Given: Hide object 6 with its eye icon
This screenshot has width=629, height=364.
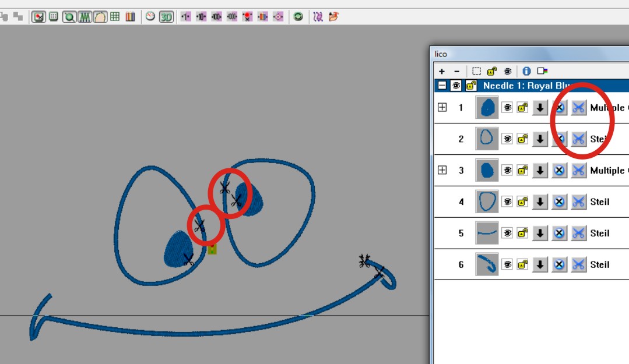Looking at the screenshot, I should 507,264.
